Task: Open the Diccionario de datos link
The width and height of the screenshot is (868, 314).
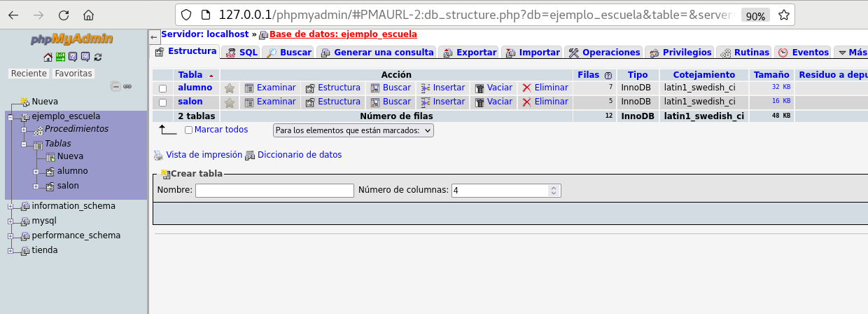Action: tap(299, 155)
